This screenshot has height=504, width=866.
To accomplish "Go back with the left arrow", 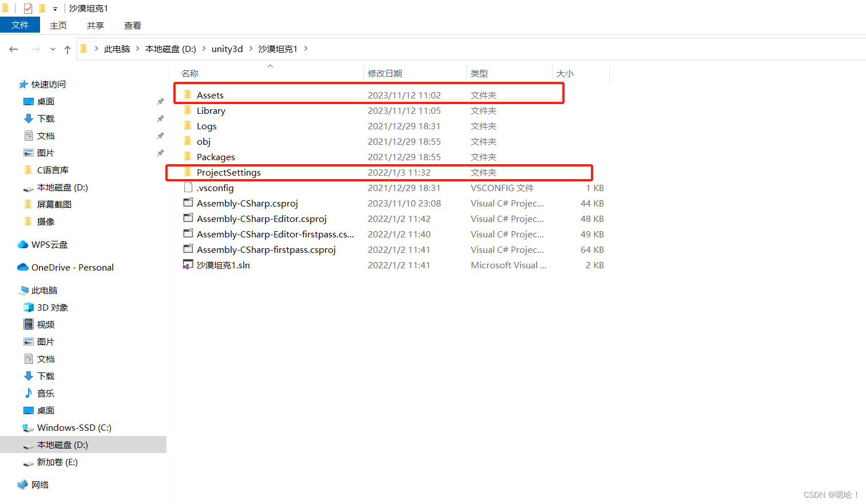I will click(14, 49).
